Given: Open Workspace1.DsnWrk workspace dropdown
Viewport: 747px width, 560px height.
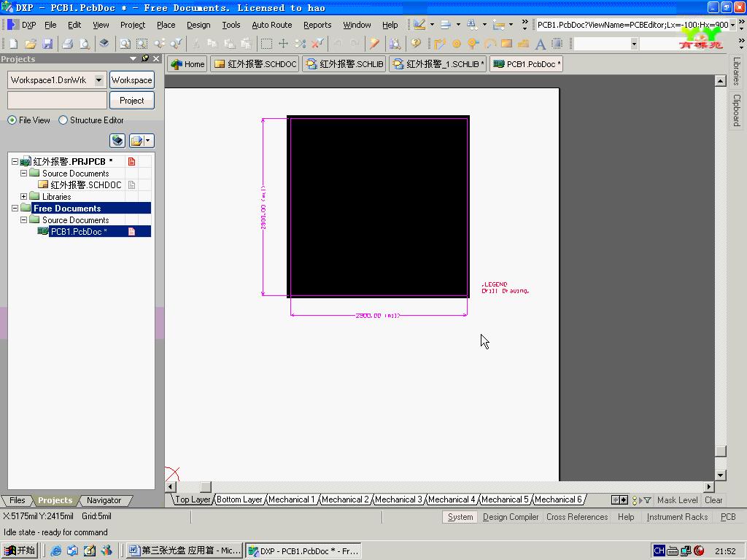Looking at the screenshot, I should tap(98, 80).
